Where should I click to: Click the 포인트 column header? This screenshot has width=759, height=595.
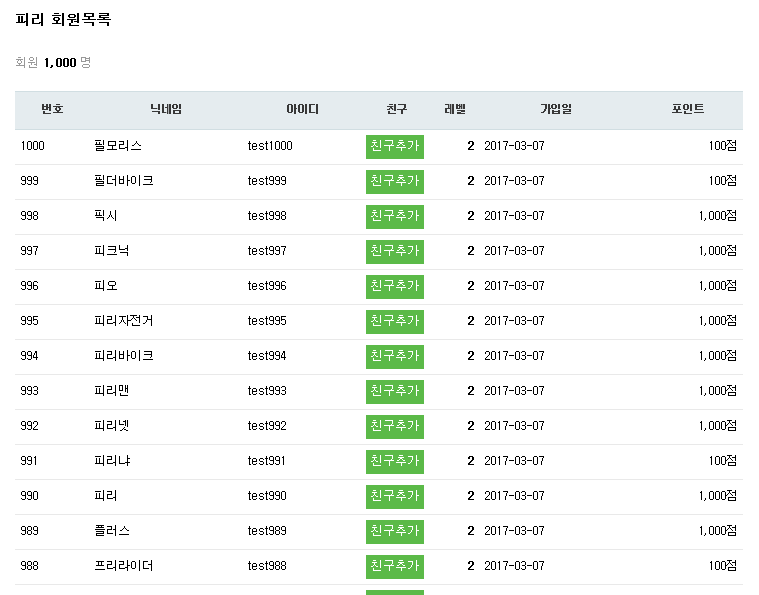click(x=688, y=109)
